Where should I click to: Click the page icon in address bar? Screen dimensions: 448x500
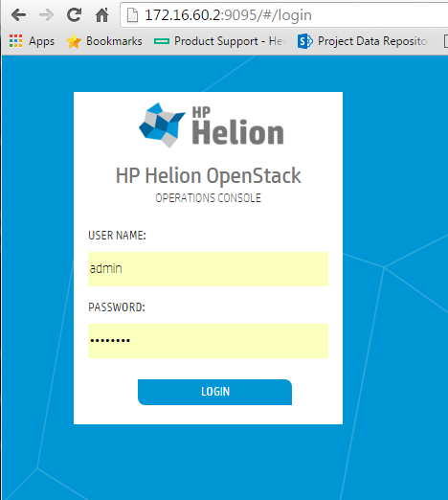point(132,15)
